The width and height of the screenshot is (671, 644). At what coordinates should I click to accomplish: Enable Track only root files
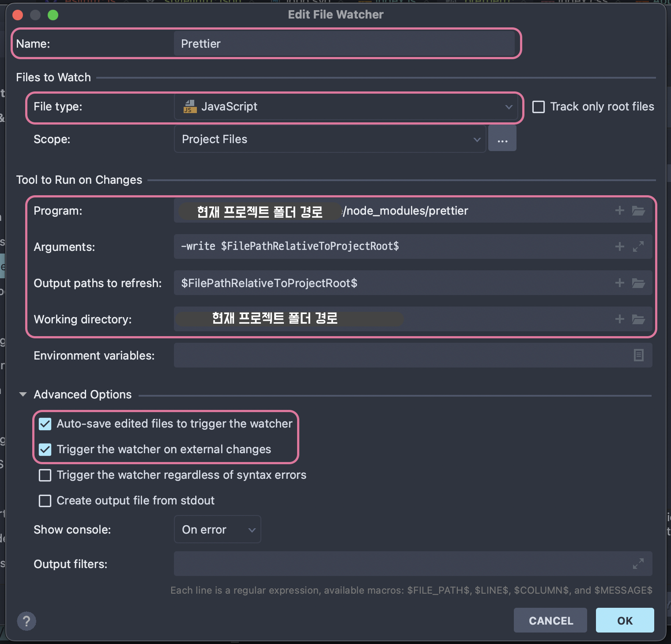(x=539, y=107)
